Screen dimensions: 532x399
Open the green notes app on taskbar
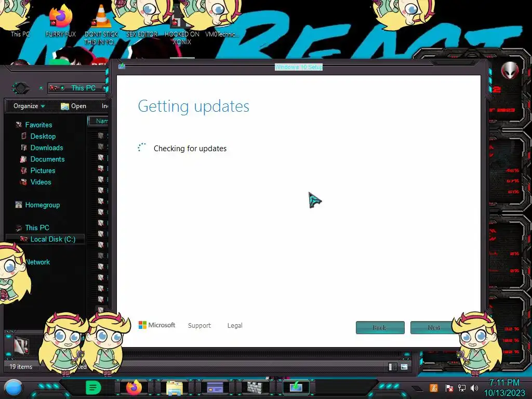pos(93,388)
